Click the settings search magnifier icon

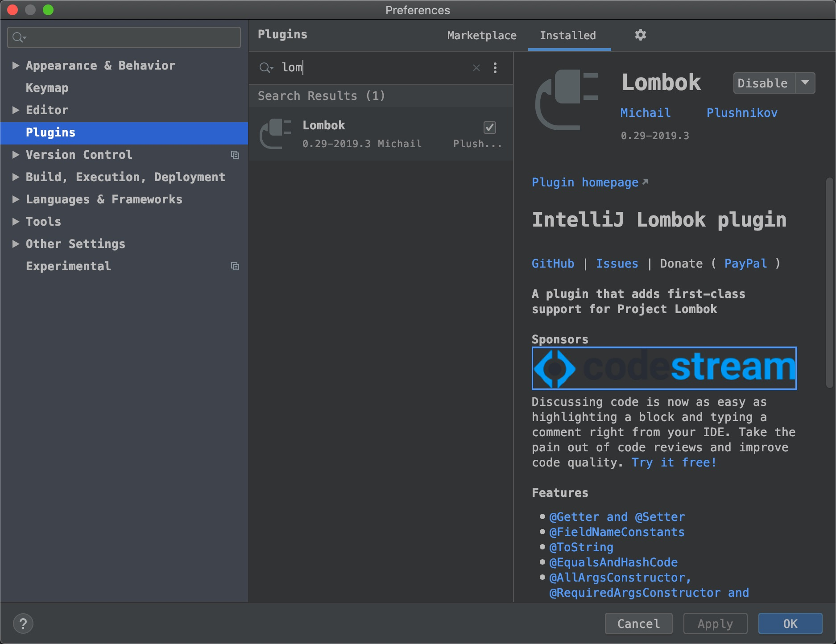[19, 37]
